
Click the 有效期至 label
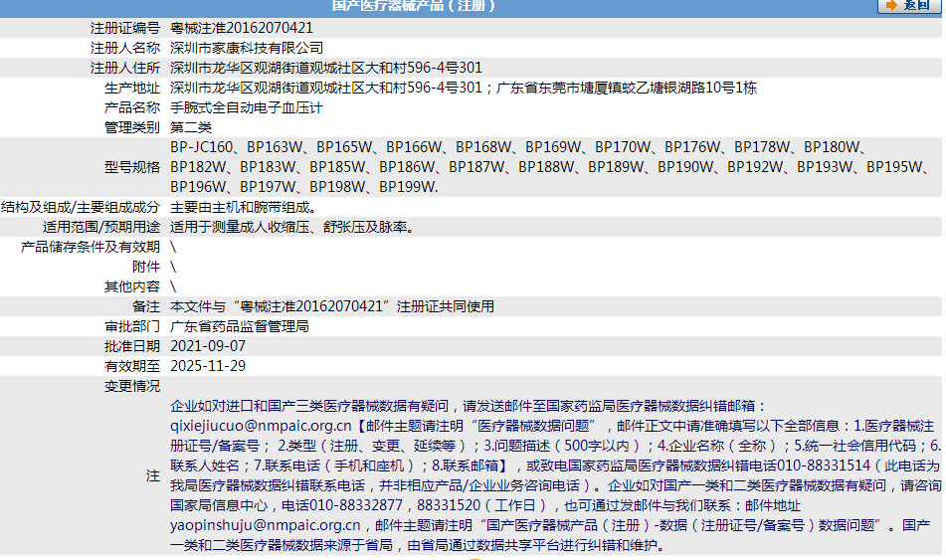(x=132, y=366)
